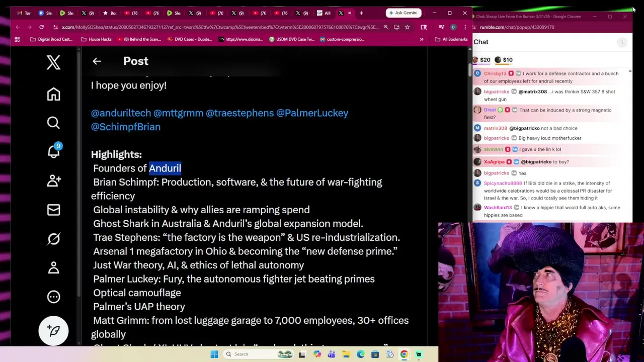Reload the page in Chrome toolbar
644x362 pixels.
point(41,27)
